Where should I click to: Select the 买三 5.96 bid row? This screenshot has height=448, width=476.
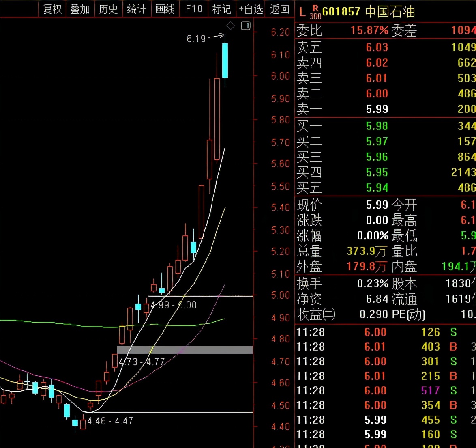(386, 157)
